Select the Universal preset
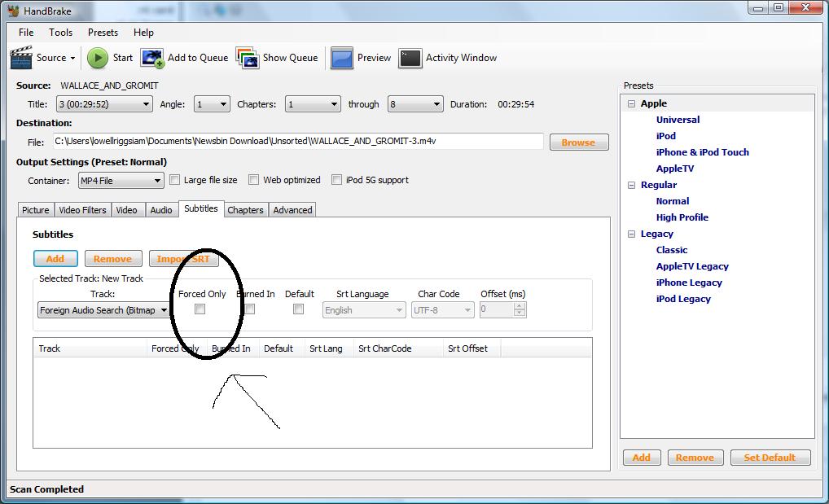The height and width of the screenshot is (504, 829). pyautogui.click(x=678, y=120)
